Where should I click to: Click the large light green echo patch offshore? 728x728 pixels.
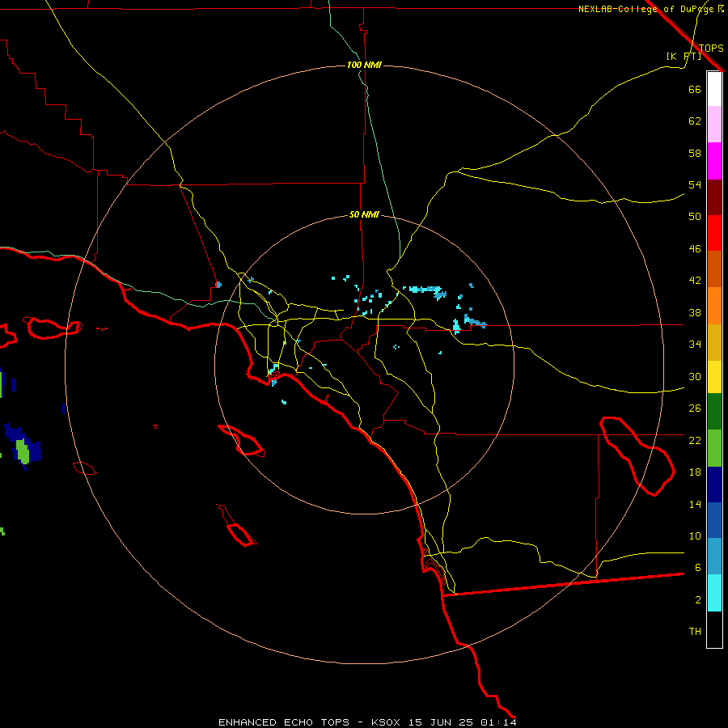23,451
